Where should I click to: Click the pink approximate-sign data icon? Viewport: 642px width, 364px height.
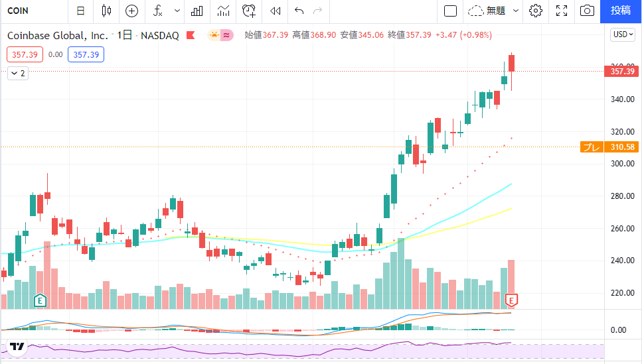(227, 35)
